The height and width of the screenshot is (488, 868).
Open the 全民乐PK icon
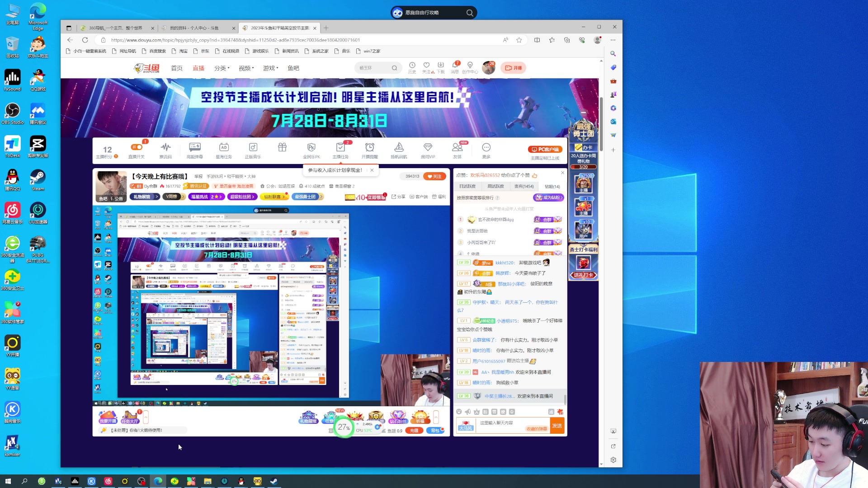(x=311, y=150)
